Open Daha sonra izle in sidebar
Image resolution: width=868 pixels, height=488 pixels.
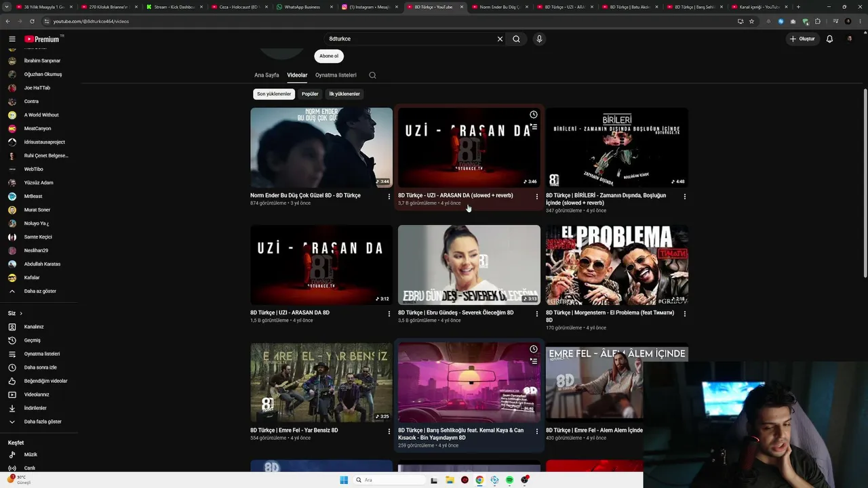point(39,367)
